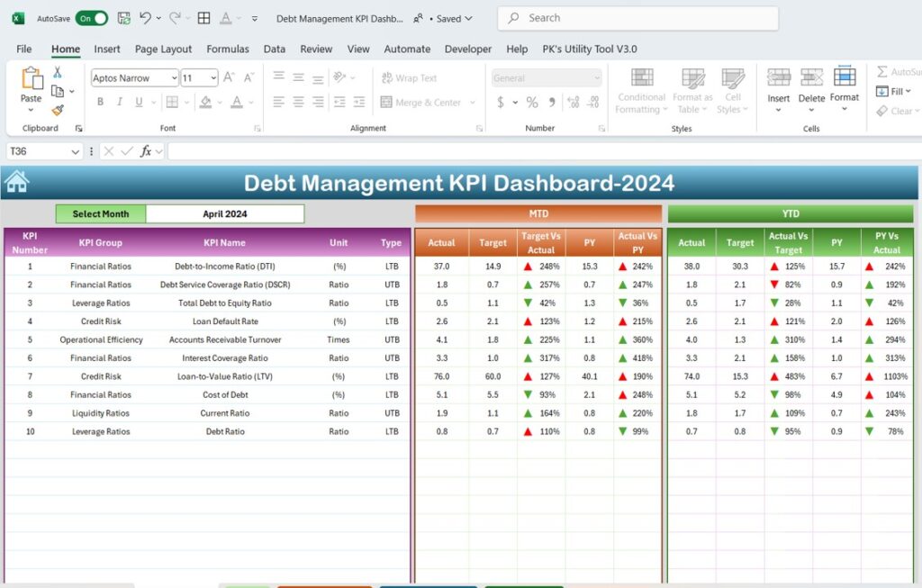Click the Insert Function fx icon
The width and height of the screenshot is (922, 588).
pos(145,151)
